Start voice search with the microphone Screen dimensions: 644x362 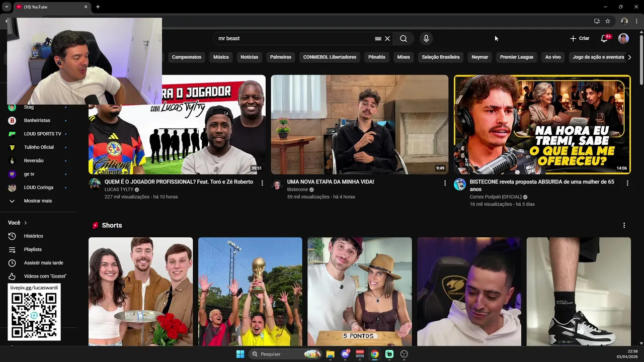coord(426,39)
